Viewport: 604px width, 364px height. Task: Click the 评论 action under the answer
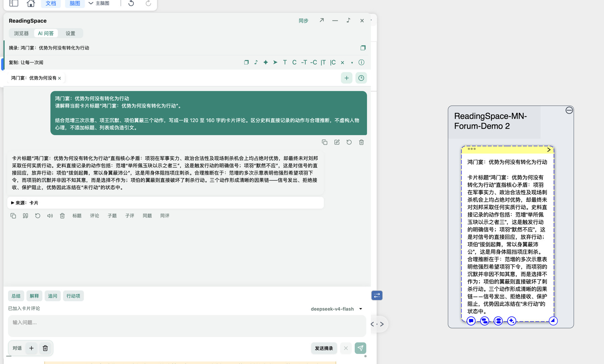coord(95,216)
